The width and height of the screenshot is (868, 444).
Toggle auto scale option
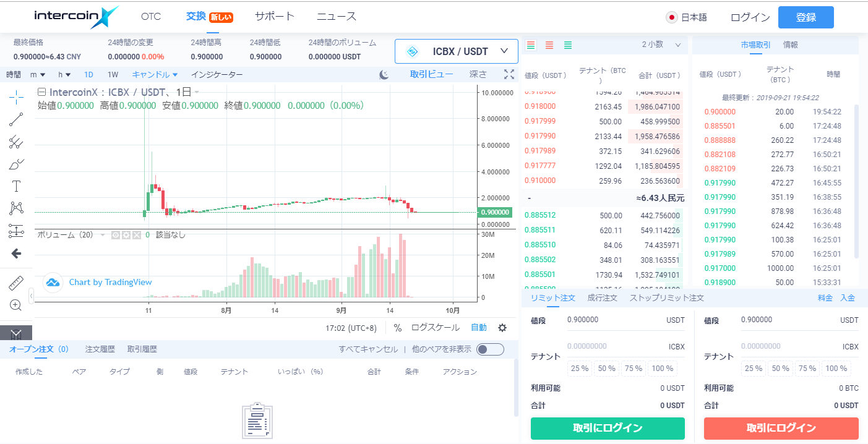[479, 328]
